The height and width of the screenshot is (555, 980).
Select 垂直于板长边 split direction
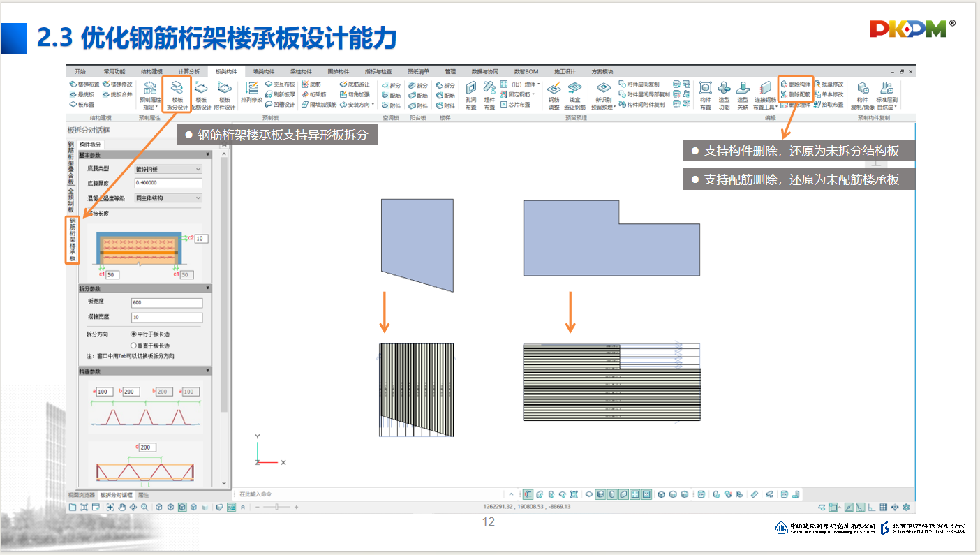(134, 346)
